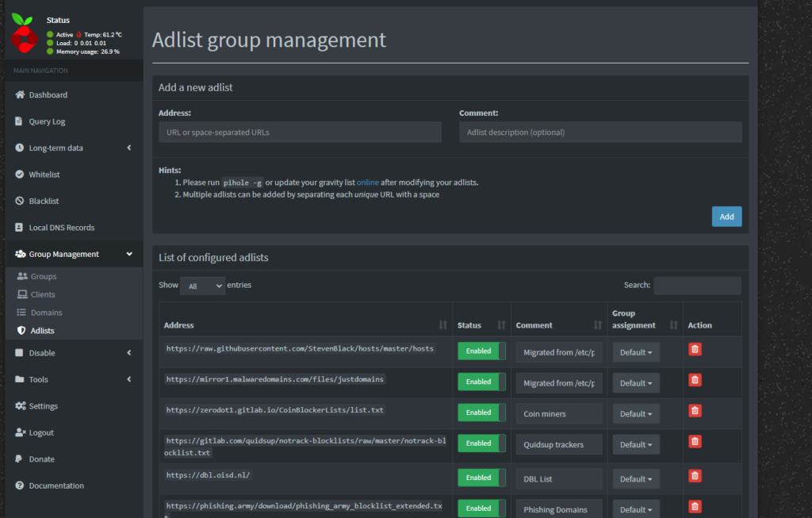
Task: Open Default group dropdown for Coin miners
Action: pos(636,414)
